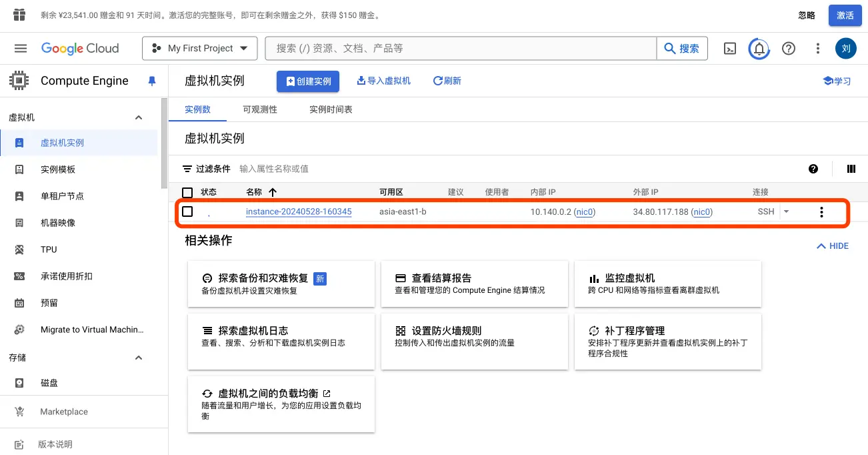Check the instance-20240528-160345 row checkbox
Viewport: 868px width, 455px height.
pyautogui.click(x=187, y=211)
